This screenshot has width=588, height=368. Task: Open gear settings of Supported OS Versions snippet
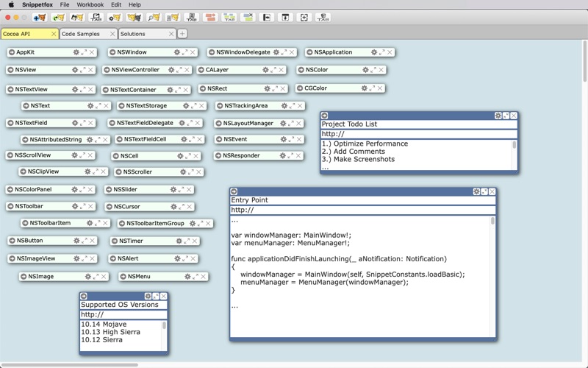(x=148, y=297)
